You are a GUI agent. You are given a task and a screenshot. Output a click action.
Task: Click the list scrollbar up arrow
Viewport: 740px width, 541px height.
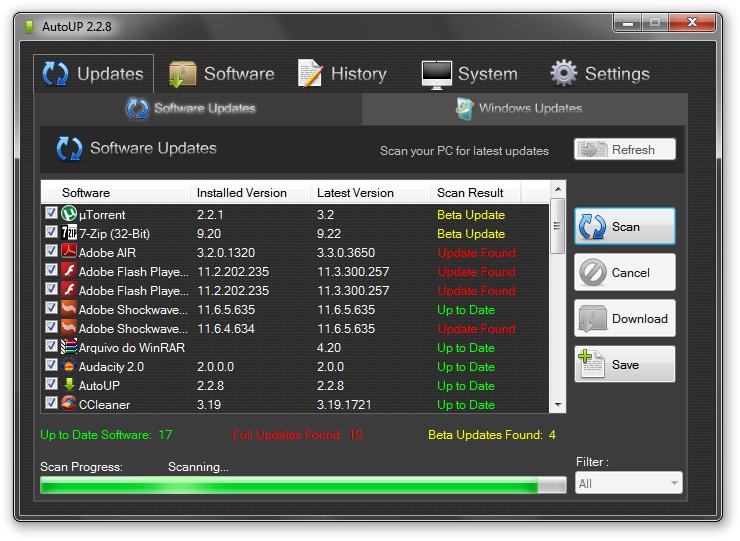[x=558, y=189]
